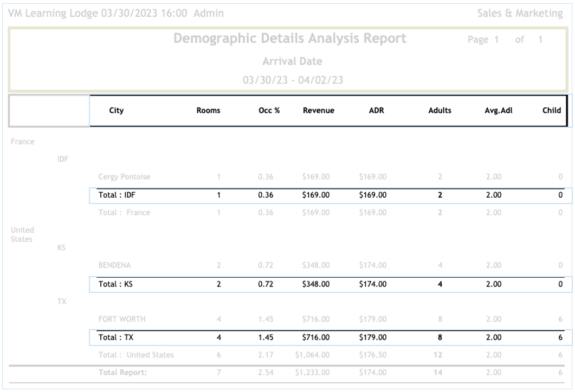Click the Demographic Details Analysis Report title
This screenshot has height=392, width=575.
coord(290,39)
